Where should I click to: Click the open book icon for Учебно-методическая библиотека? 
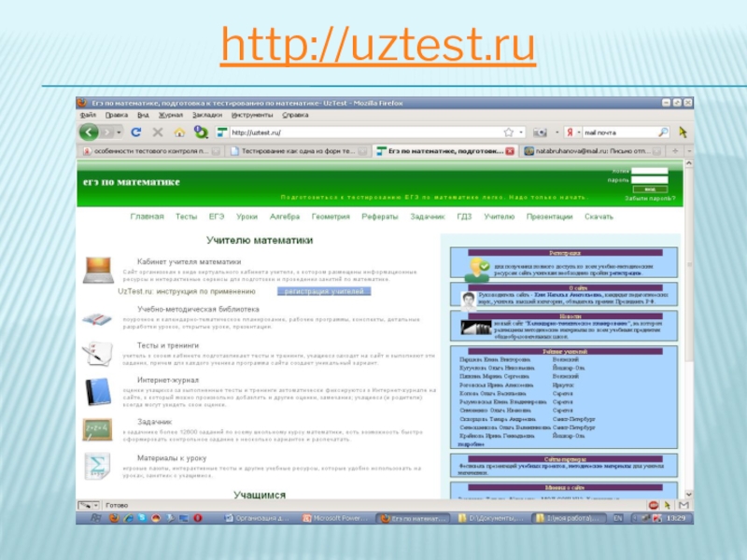tap(97, 319)
